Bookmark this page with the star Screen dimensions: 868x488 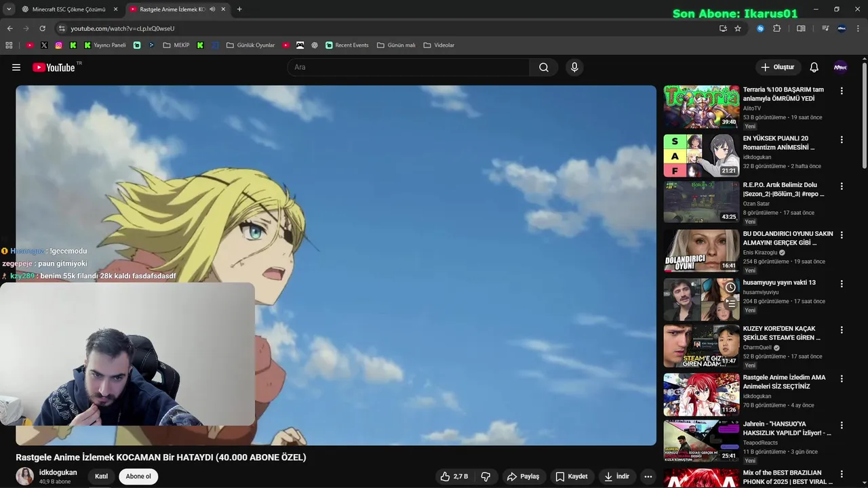click(x=738, y=28)
